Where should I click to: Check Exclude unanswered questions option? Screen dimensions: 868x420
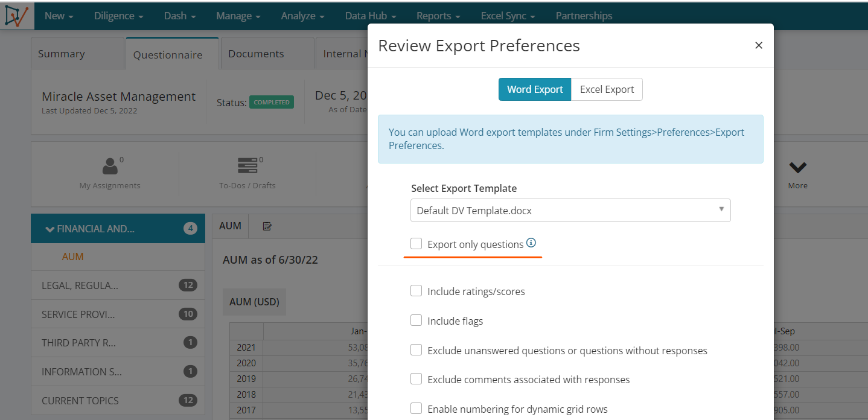[416, 349]
